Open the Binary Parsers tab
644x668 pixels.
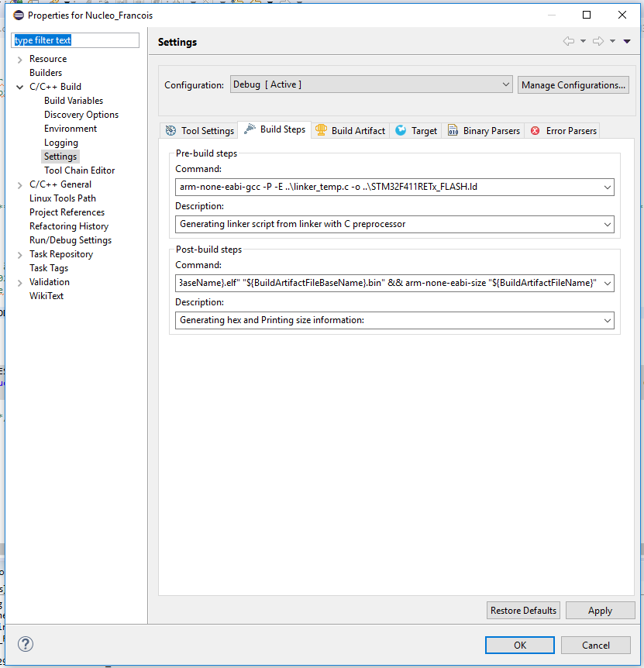coord(483,131)
